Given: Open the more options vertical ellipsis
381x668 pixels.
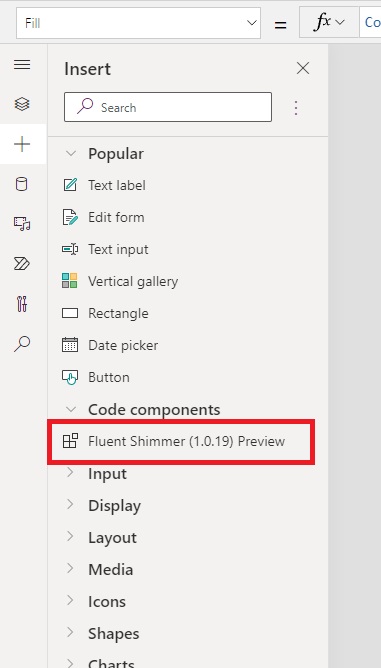Looking at the screenshot, I should coord(296,108).
